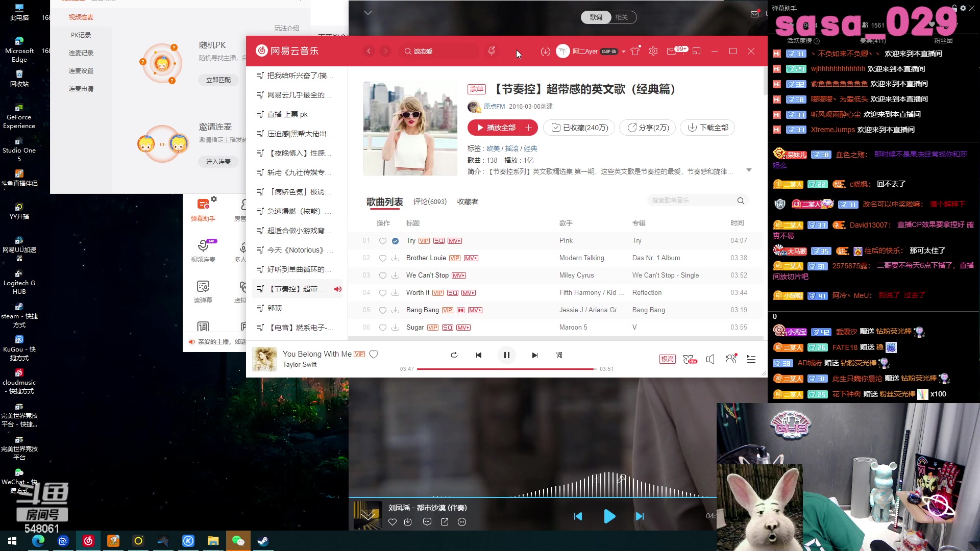This screenshot has height=551, width=980.
Task: Switch to 歌曲列表 tab
Action: pos(384,202)
